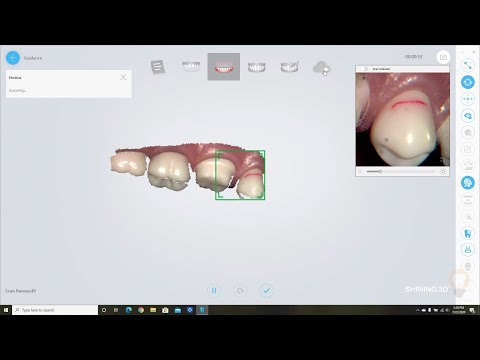Click the blue plus button beside Guidance
This screenshot has height=360, width=480.
13,58
